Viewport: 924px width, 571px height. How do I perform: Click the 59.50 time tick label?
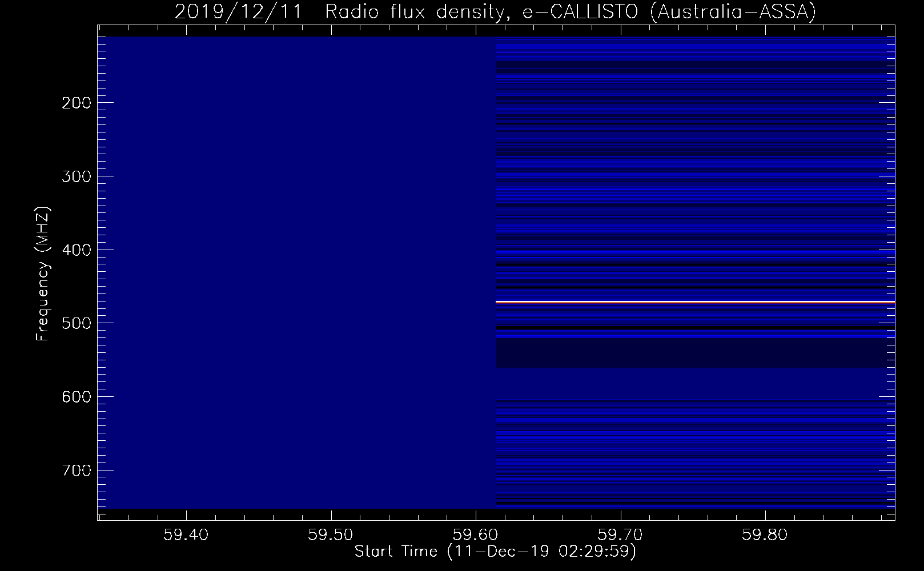coord(331,535)
